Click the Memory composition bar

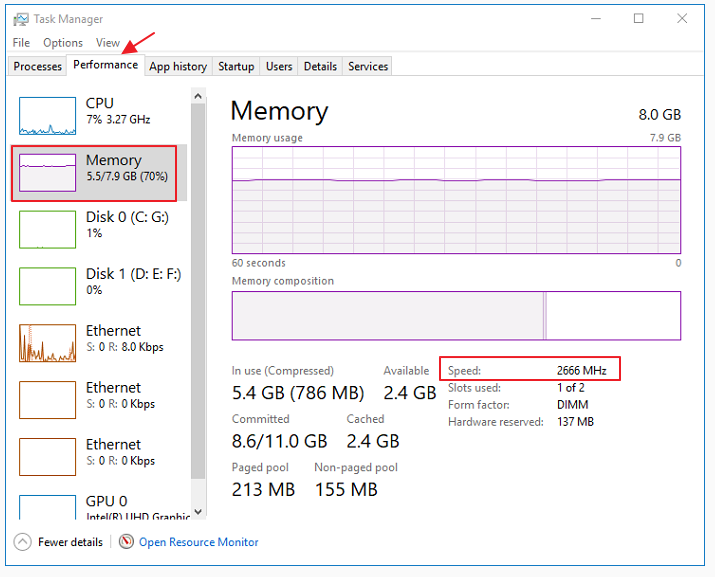pyautogui.click(x=456, y=316)
